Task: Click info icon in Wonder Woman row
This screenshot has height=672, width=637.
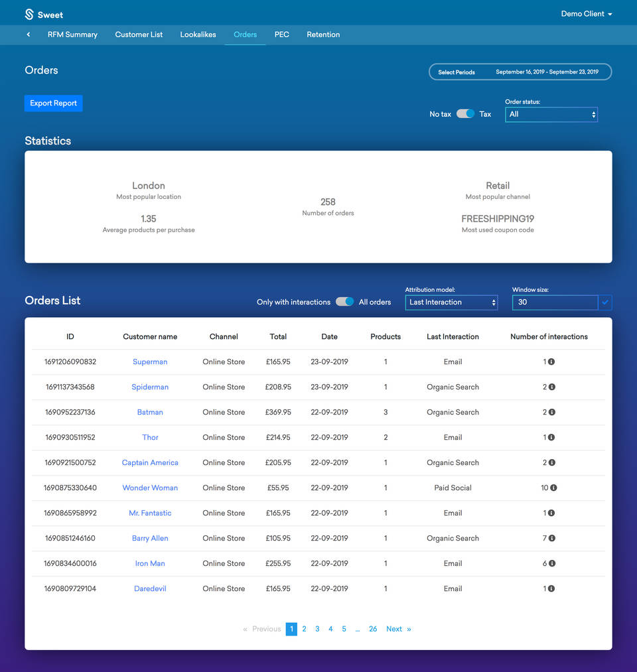Action: click(x=553, y=488)
